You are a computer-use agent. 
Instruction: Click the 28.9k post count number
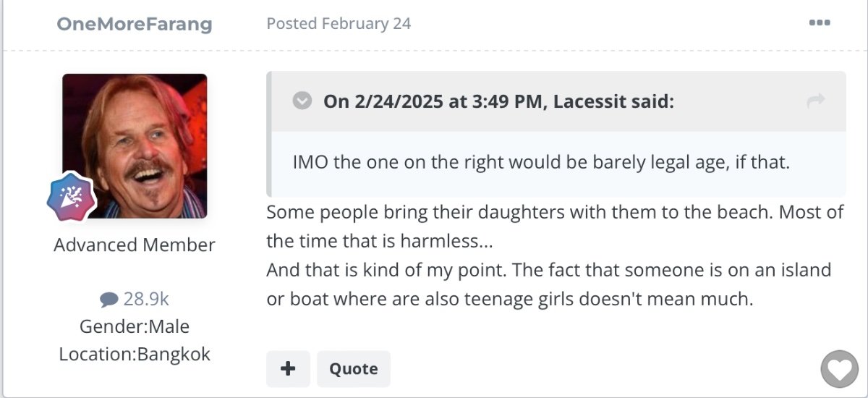click(x=146, y=300)
